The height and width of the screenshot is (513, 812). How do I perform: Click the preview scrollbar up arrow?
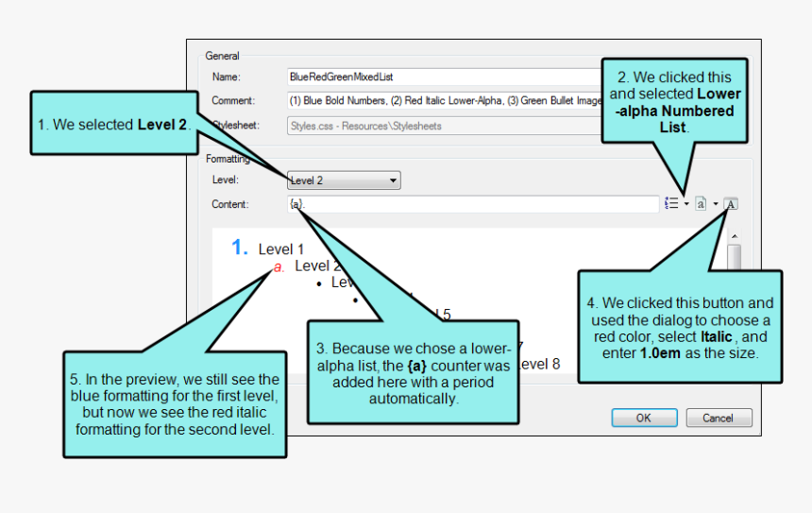734,236
